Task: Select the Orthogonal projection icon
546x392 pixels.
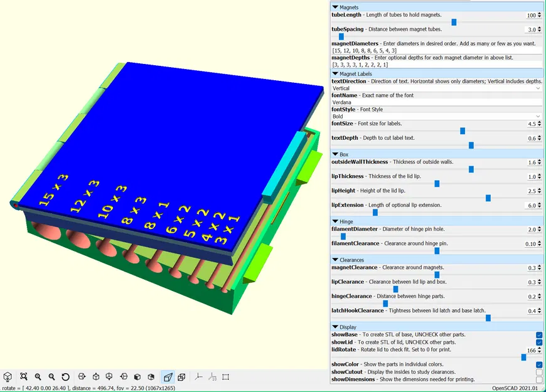Action: click(x=181, y=376)
